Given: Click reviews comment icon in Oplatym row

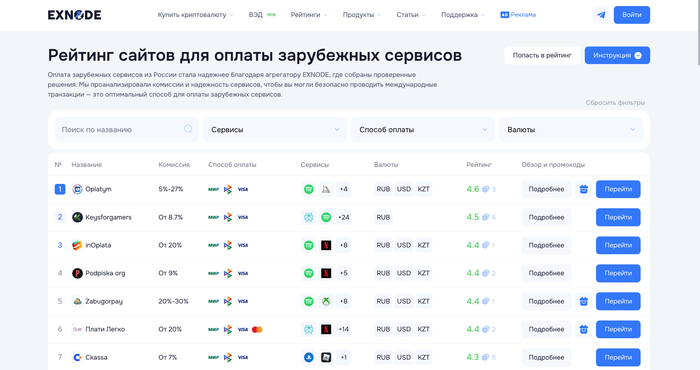Looking at the screenshot, I should click(485, 189).
